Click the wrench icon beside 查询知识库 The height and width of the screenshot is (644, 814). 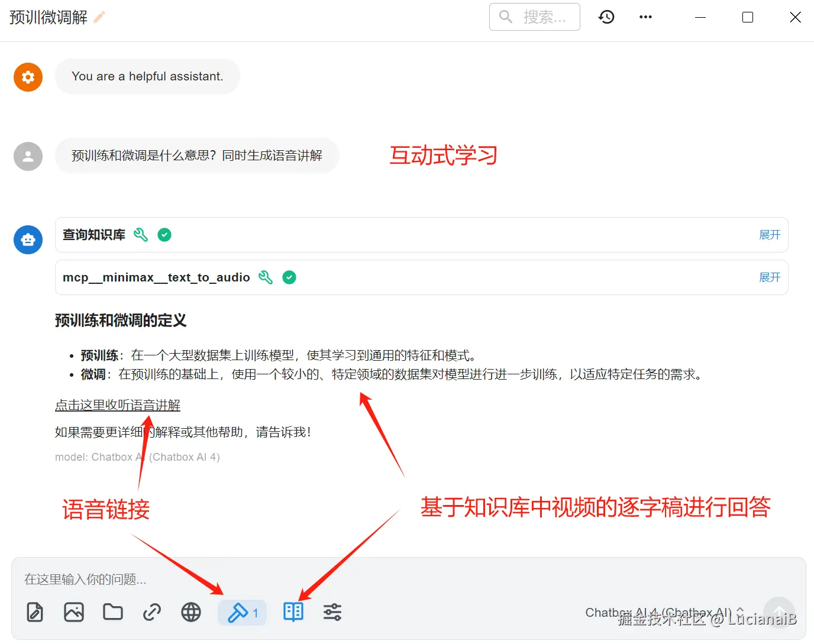(141, 235)
